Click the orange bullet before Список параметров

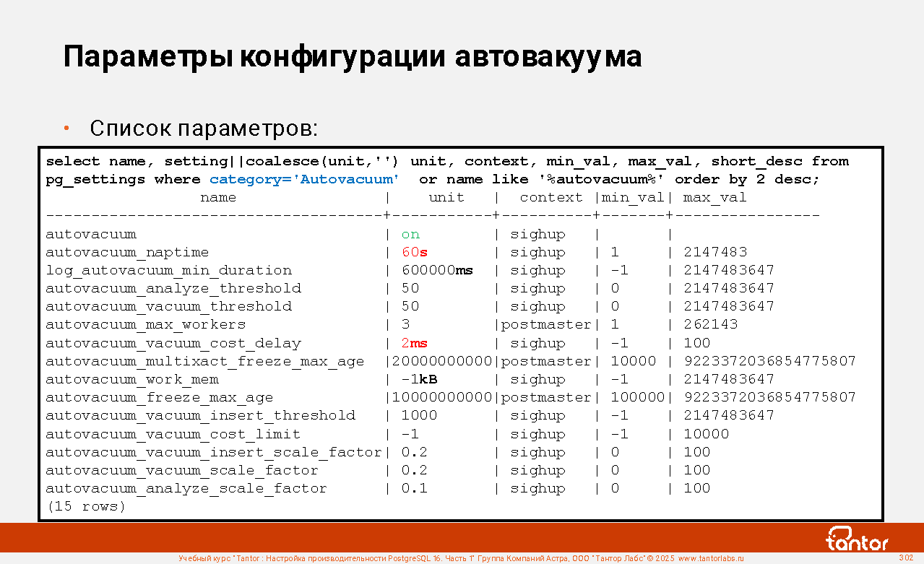tap(66, 129)
